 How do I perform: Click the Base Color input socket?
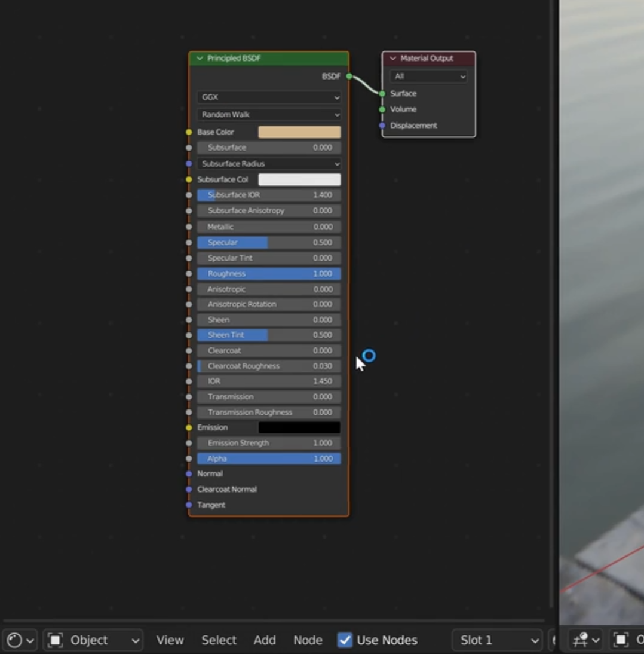(189, 132)
